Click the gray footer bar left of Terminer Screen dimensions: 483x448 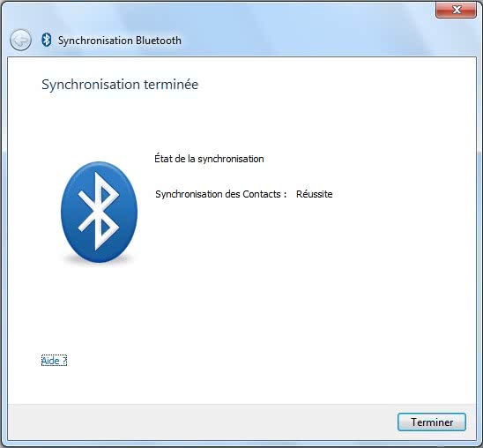pyautogui.click(x=200, y=422)
